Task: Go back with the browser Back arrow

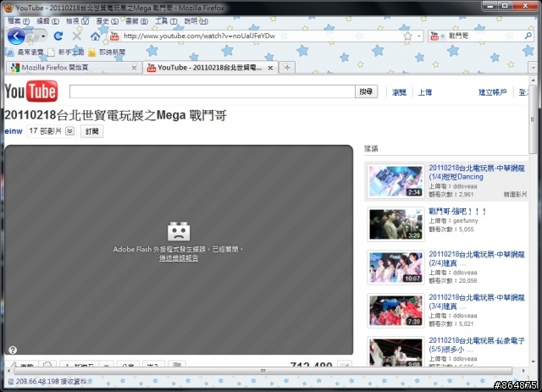Action: (x=16, y=36)
